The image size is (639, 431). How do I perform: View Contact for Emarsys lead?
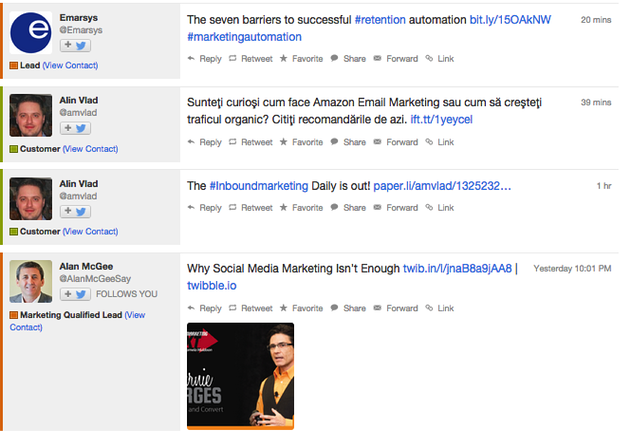pyautogui.click(x=70, y=66)
